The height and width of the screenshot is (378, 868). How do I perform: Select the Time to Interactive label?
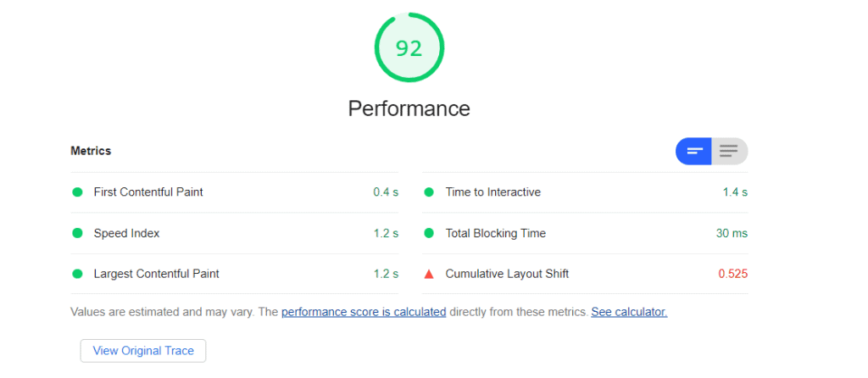point(493,192)
